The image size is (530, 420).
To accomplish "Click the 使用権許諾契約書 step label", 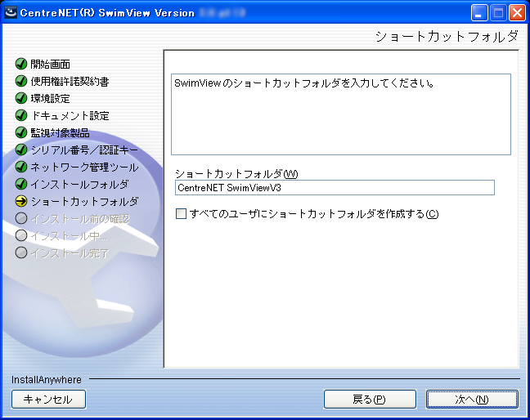I will click(x=70, y=82).
